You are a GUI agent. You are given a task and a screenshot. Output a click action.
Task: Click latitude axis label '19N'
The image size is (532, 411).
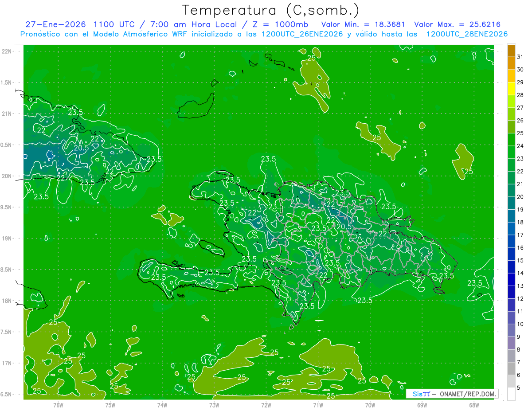(x=8, y=239)
